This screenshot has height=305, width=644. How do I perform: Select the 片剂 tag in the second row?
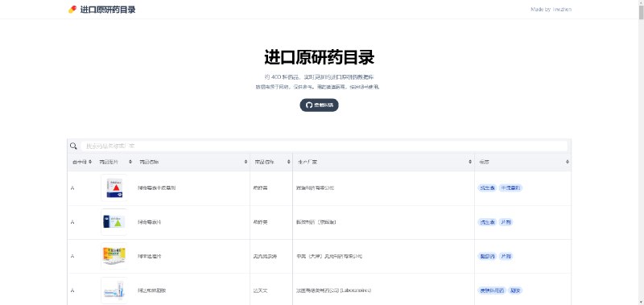point(506,222)
